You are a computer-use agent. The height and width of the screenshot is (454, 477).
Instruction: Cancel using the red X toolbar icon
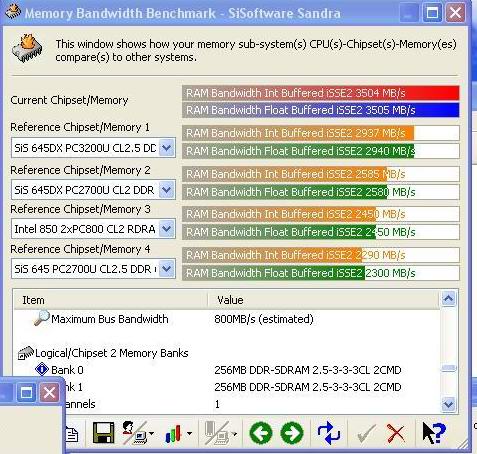tap(396, 434)
